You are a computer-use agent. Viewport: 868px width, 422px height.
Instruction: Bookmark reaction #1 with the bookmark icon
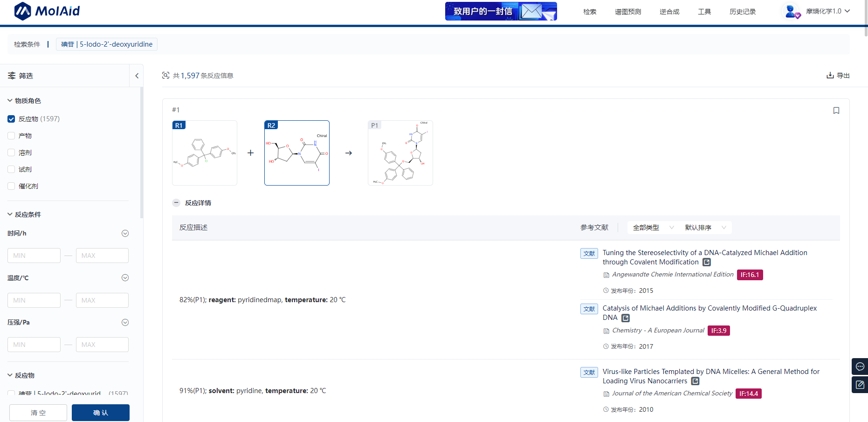[836, 111]
